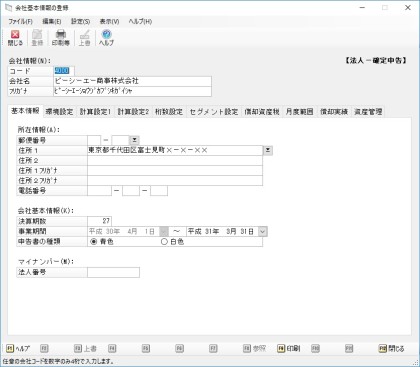Click the 住所2 input field
Viewport: 420px width, 367px height.
(175, 160)
